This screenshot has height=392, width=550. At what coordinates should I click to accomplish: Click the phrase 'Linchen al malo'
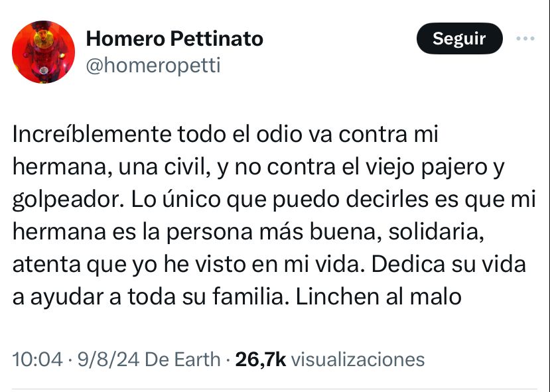click(378, 296)
